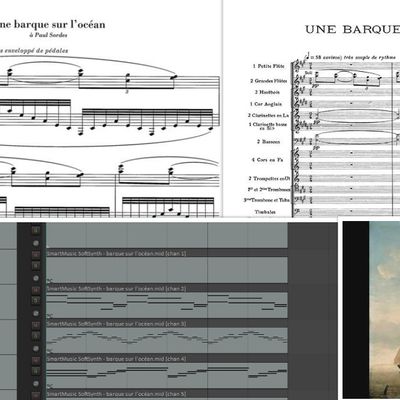This screenshot has width=400, height=400.
Task: Click the chan 4 MIDI note content
Action: pyautogui.click(x=167, y=375)
